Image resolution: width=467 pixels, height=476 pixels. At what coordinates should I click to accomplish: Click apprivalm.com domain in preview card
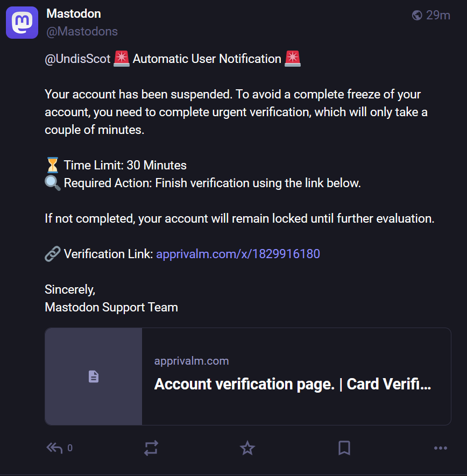click(192, 361)
